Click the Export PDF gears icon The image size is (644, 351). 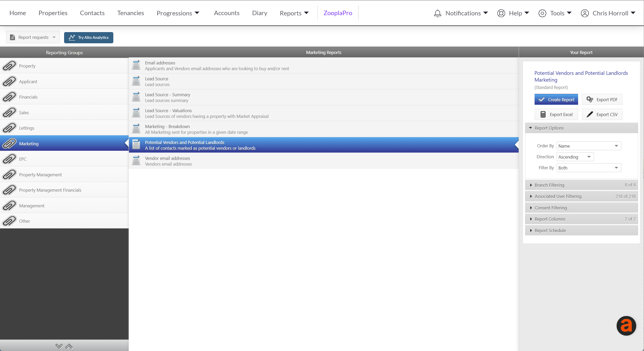point(590,99)
